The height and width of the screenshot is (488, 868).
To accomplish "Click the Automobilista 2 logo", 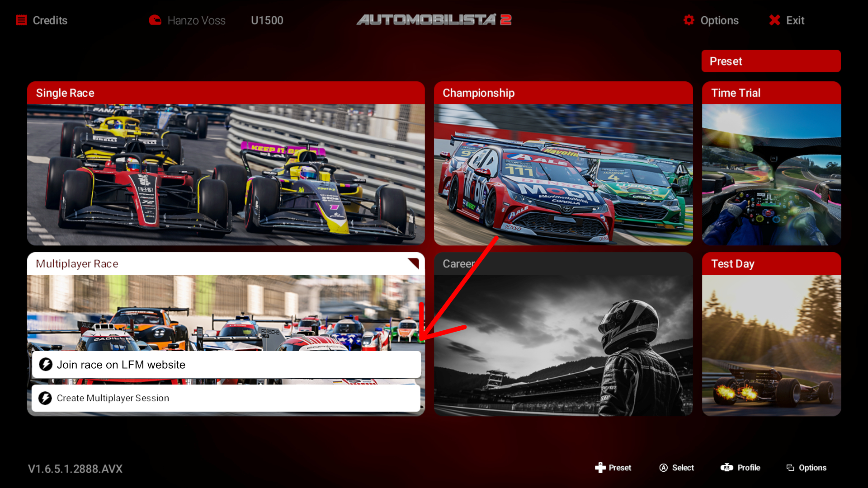I will click(434, 19).
